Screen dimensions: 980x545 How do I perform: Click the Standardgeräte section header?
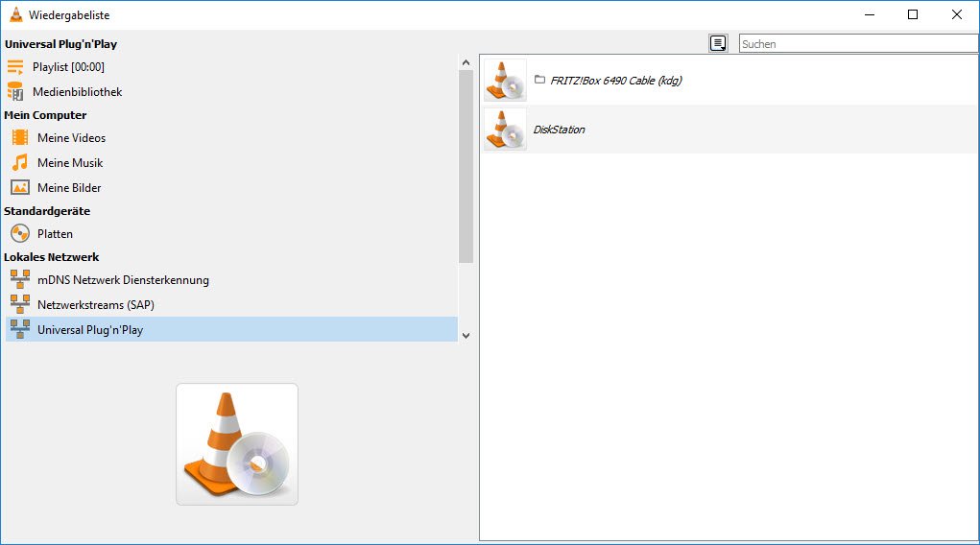click(x=47, y=211)
